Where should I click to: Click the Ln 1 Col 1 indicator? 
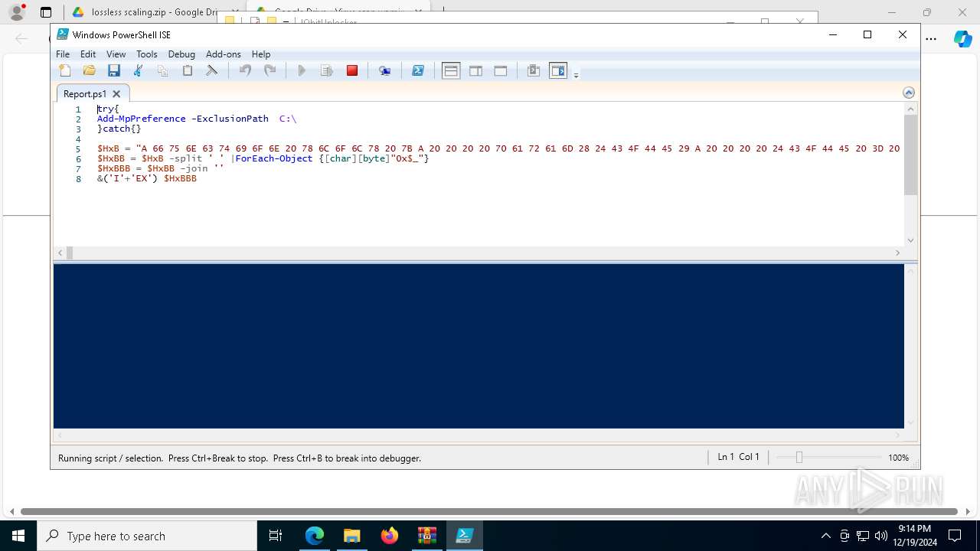tap(738, 457)
